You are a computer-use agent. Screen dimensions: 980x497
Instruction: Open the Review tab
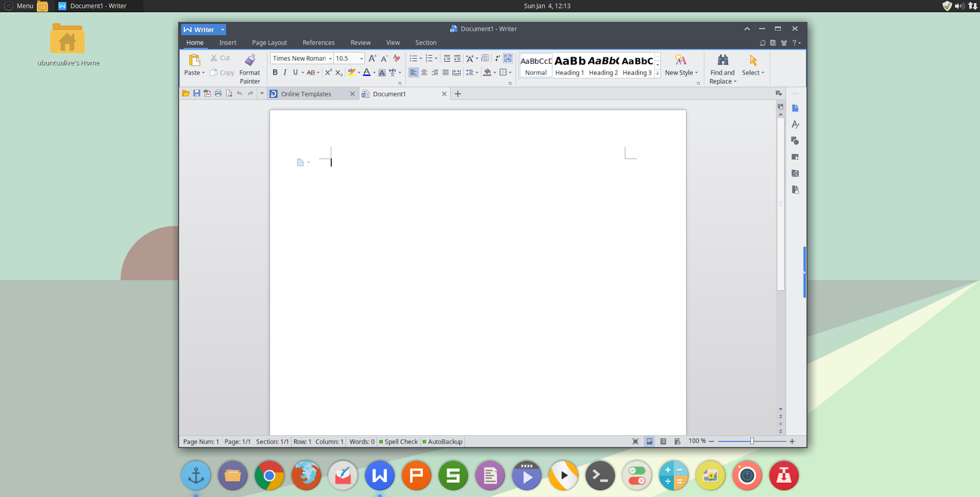(x=360, y=43)
